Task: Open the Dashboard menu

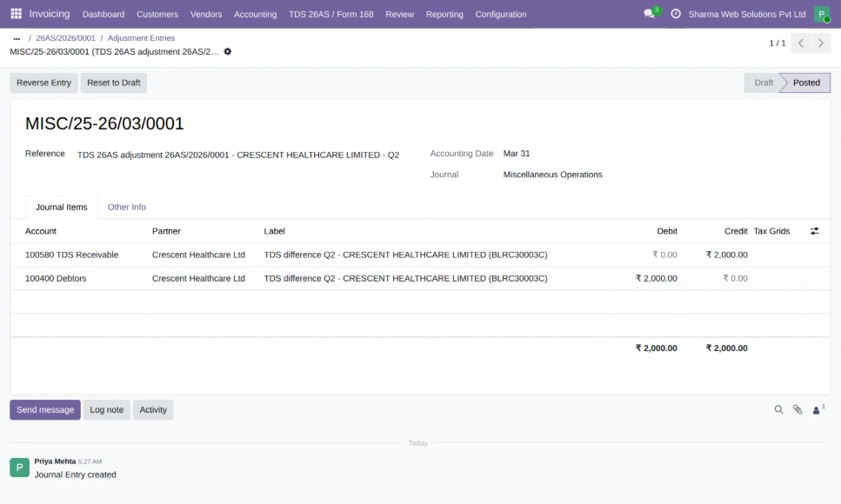Action: coord(103,15)
